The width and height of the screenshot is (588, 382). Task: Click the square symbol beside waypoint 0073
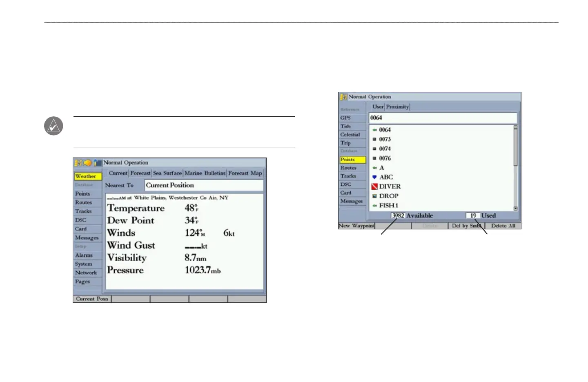374,139
